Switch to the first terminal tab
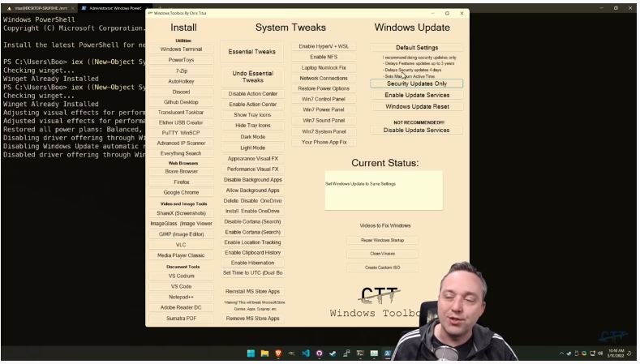This screenshot has height=364, width=640. pyautogui.click(x=39, y=8)
